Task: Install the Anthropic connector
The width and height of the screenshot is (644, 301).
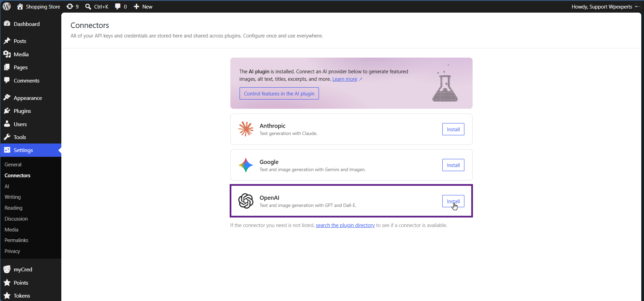Action: click(453, 129)
